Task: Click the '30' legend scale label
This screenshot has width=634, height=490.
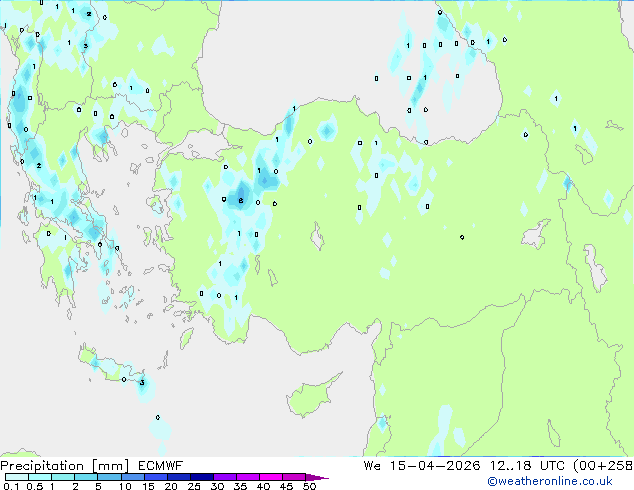Action: pyautogui.click(x=217, y=486)
